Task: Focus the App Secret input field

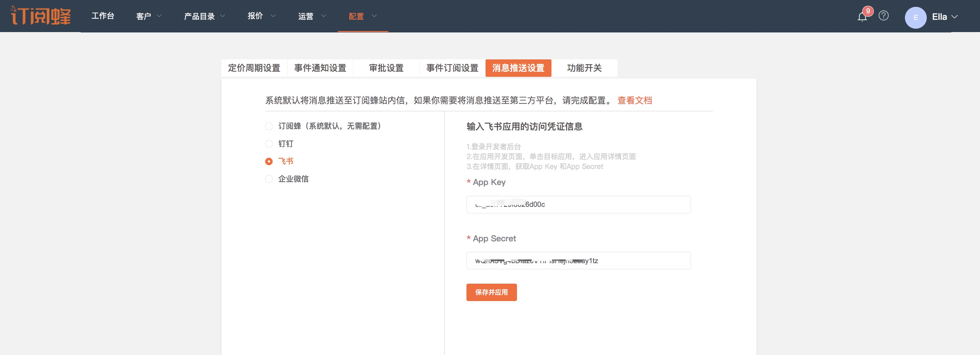Action: 578,261
